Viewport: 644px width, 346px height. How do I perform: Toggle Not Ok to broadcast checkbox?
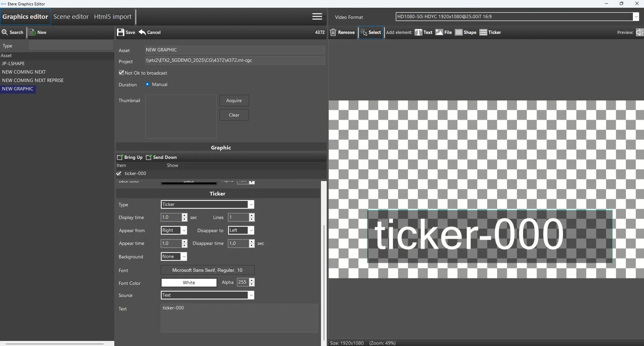tap(121, 73)
